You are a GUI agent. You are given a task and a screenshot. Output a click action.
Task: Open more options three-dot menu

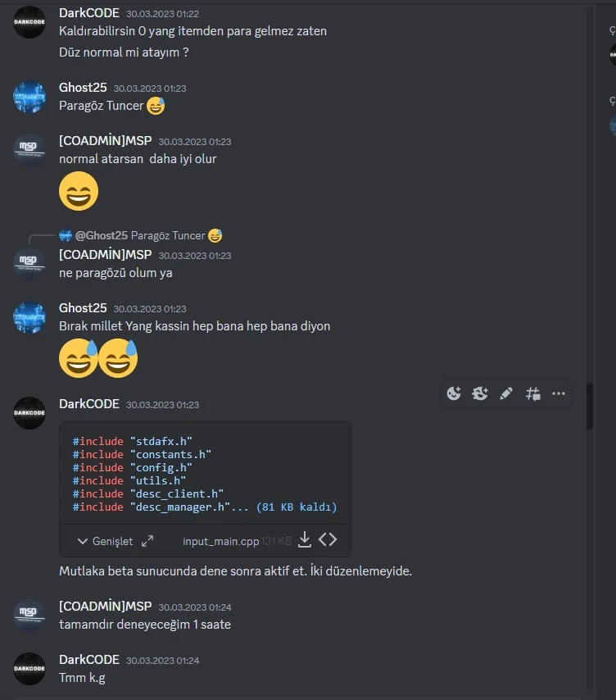(x=559, y=393)
